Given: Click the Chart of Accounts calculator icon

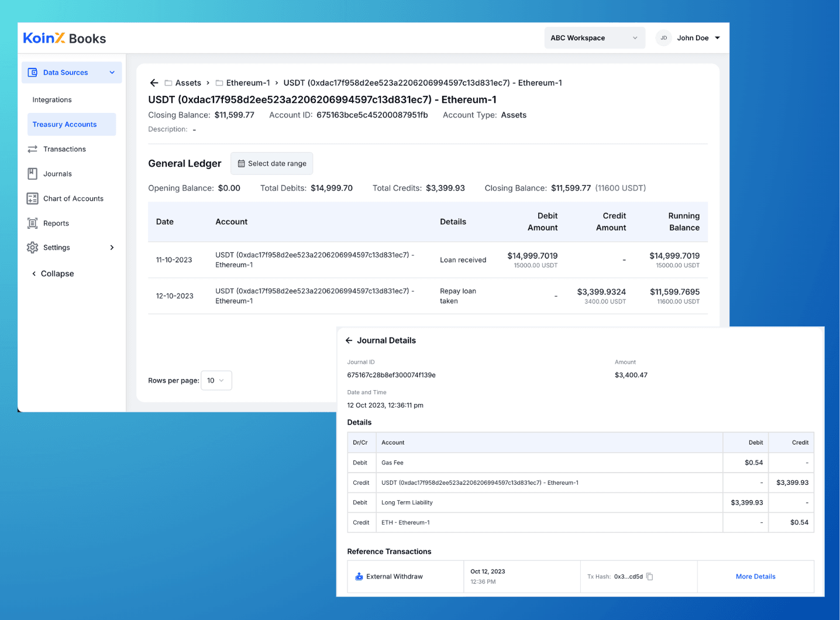Looking at the screenshot, I should pyautogui.click(x=33, y=199).
